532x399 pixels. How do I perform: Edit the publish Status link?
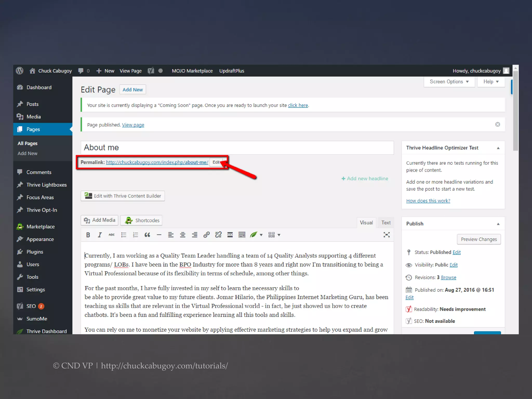(x=456, y=252)
